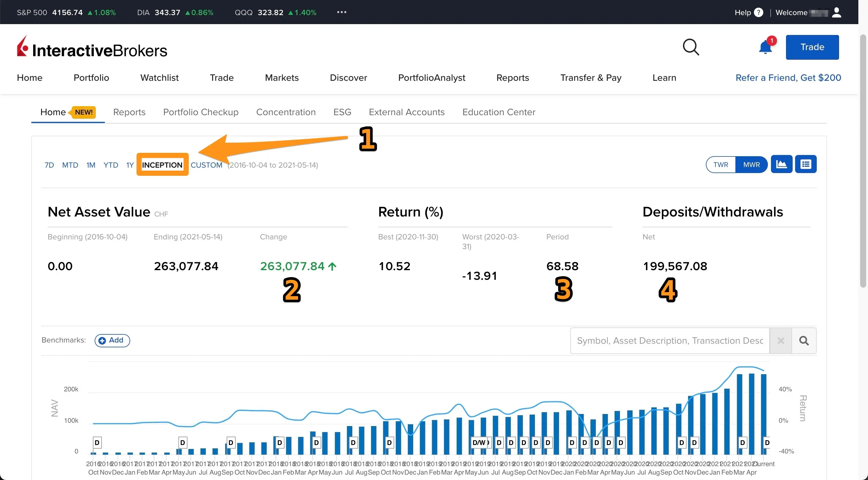Select the 1M period
Viewport: 868px width, 480px height.
(x=91, y=165)
